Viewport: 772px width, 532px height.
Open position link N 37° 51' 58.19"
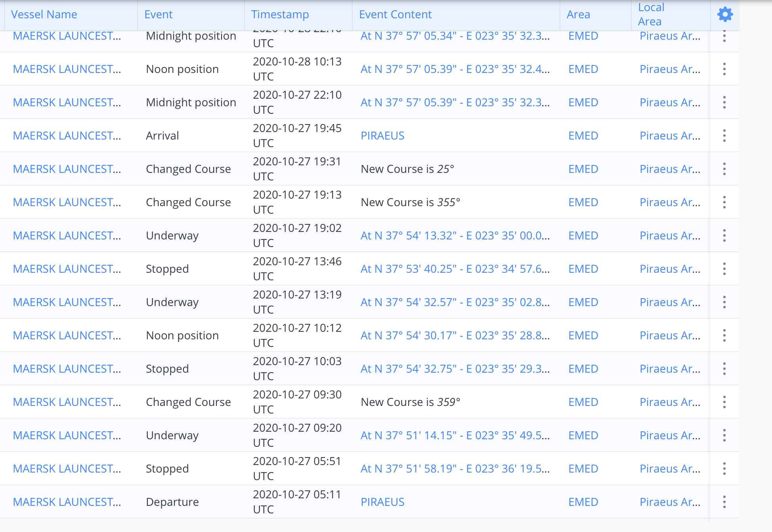click(x=455, y=469)
